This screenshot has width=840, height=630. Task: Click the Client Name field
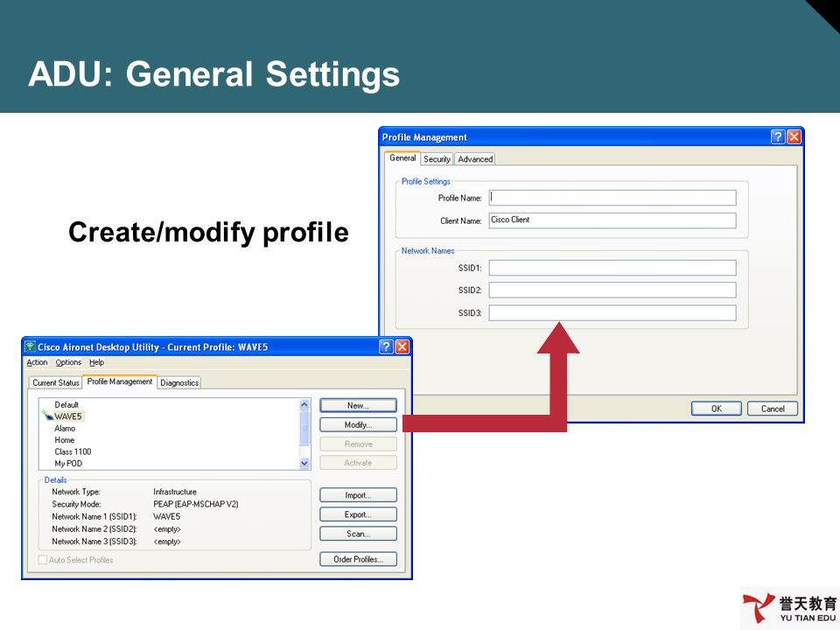[612, 220]
